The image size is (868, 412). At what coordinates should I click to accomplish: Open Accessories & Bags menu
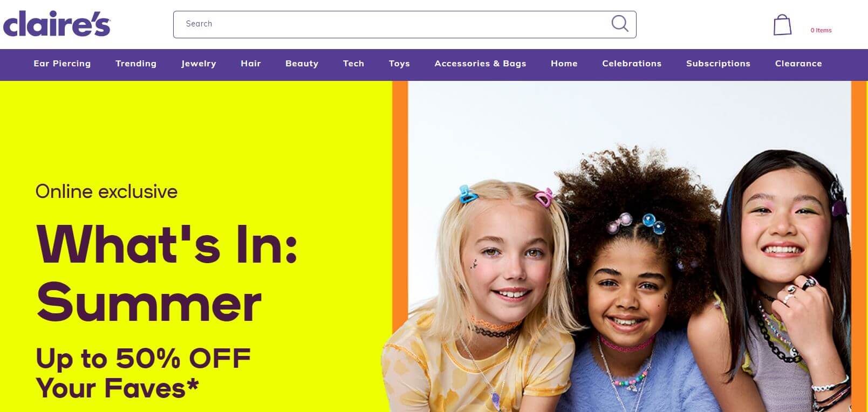click(480, 64)
